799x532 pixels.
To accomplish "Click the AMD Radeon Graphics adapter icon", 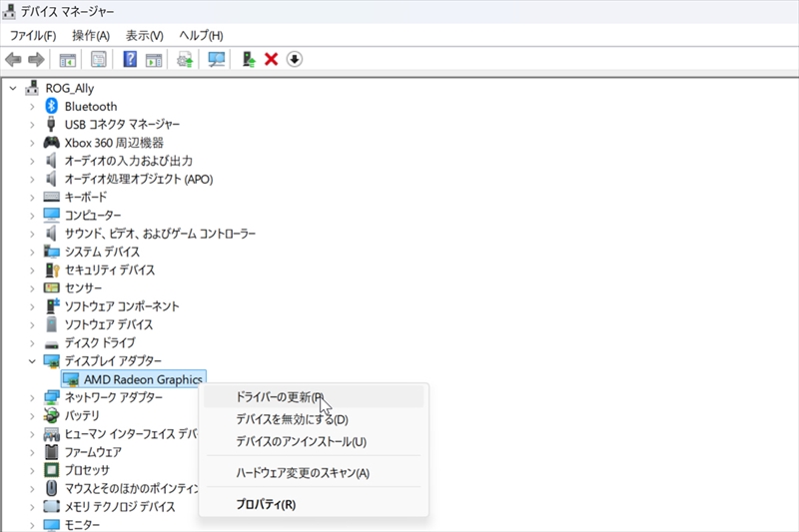I will point(70,379).
